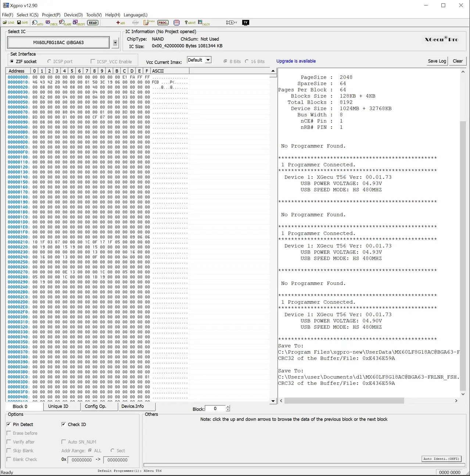Run AUTO chip detect icon
Screen dimensions: 470x476
(37, 23)
